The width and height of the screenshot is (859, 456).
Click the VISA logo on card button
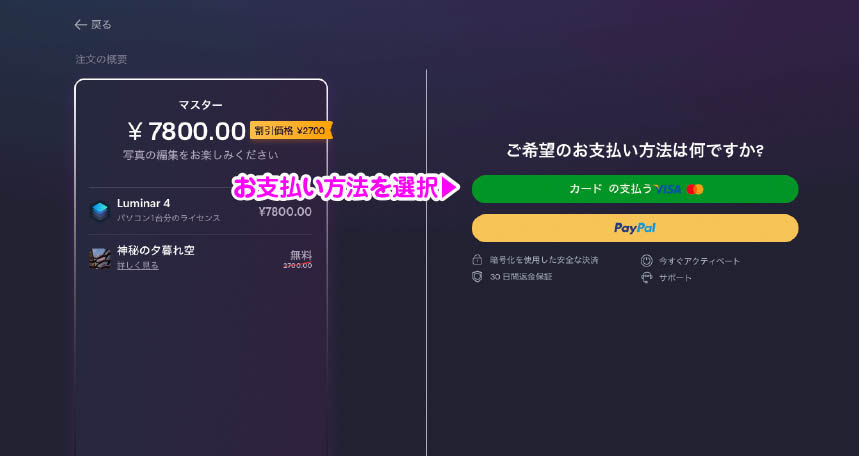pos(668,189)
